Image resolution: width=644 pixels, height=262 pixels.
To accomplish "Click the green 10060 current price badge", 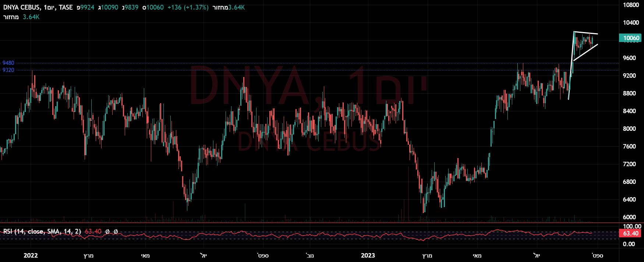I will click(630, 38).
